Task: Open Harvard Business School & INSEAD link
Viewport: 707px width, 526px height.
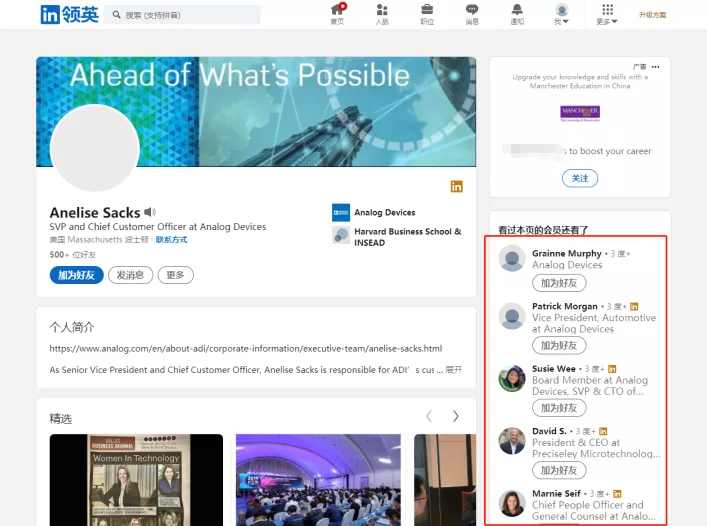Action: (x=408, y=237)
